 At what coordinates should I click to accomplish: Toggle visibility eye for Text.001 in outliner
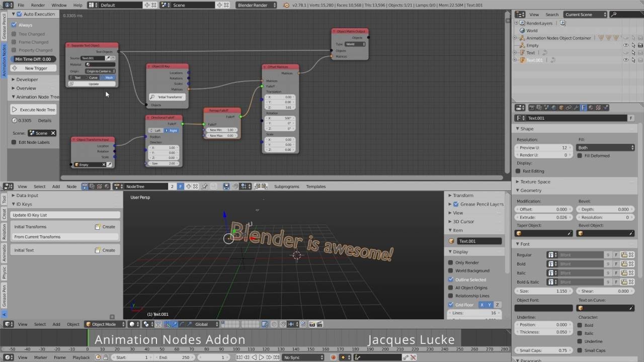[626, 60]
